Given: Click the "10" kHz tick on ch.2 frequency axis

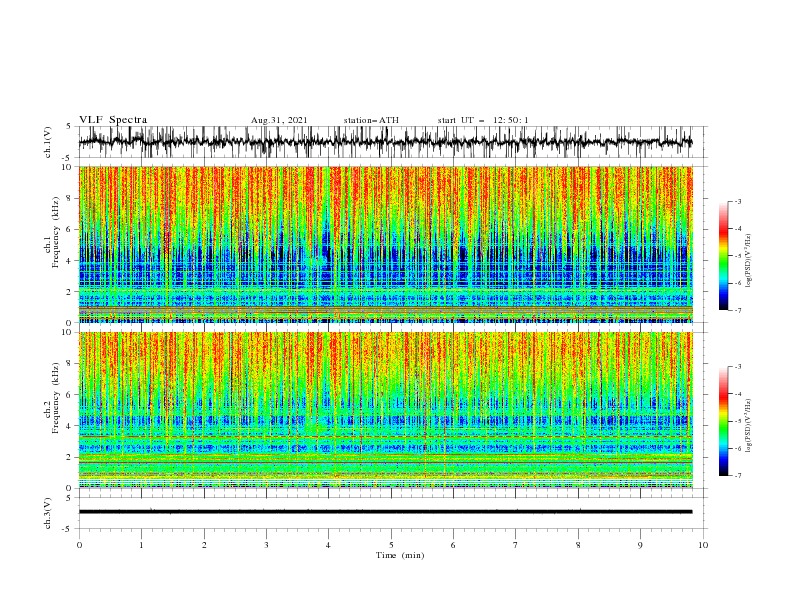Looking at the screenshot, I should (x=68, y=332).
